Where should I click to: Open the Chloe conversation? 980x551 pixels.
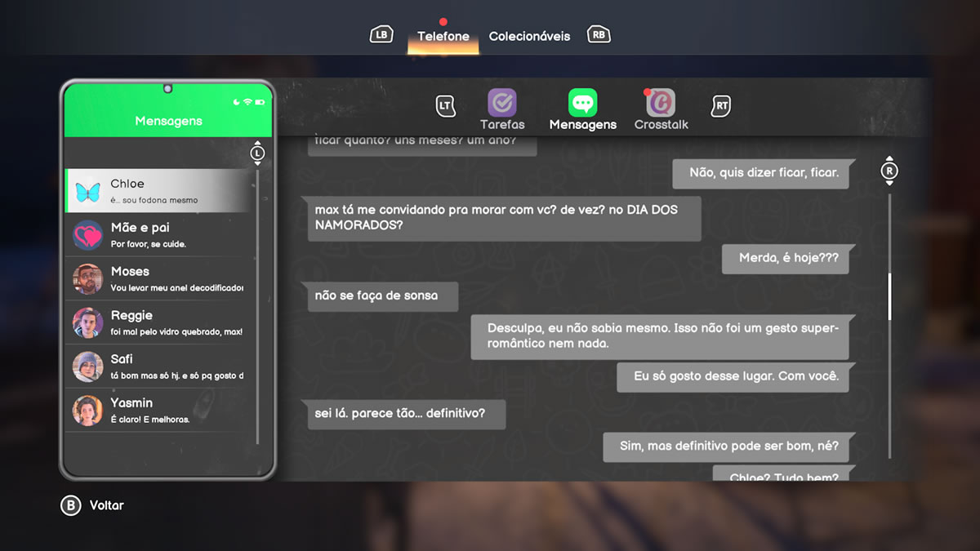click(159, 191)
